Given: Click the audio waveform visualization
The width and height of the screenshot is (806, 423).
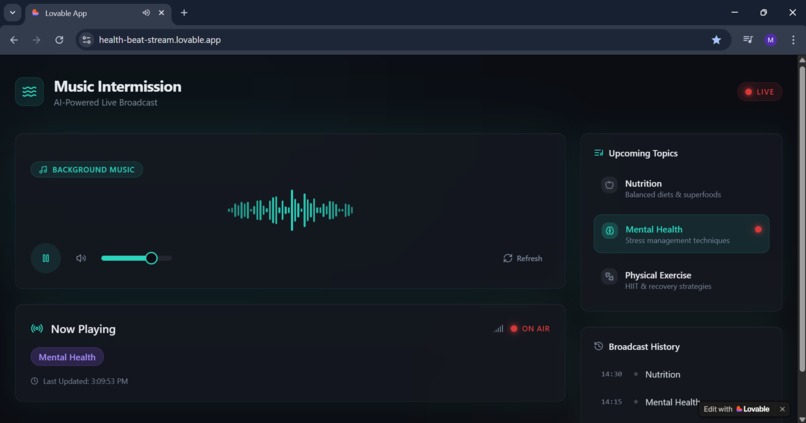Looking at the screenshot, I should click(290, 210).
